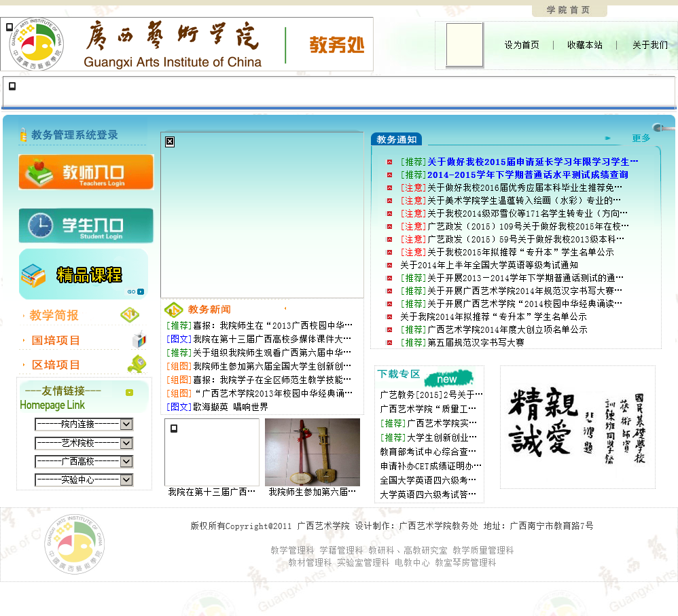Open 区培项目 link
Viewport: 678px width, 616px height.
56,365
